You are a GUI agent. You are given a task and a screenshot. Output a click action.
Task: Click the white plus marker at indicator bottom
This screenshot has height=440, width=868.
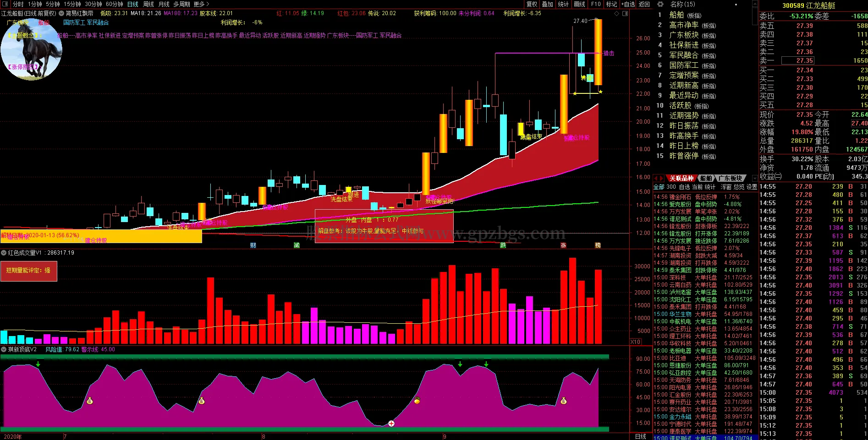391,424
